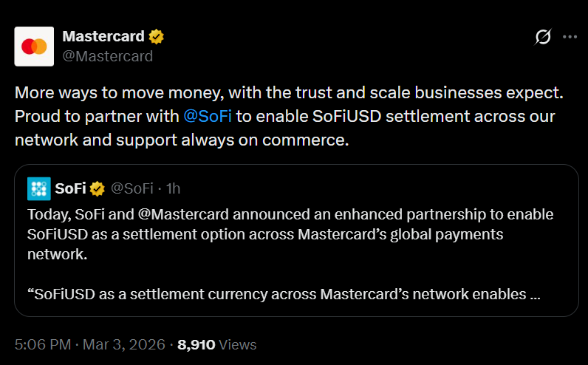Open the quoted post's 1h timestamp
This screenshot has height=365, width=588.
tap(173, 189)
